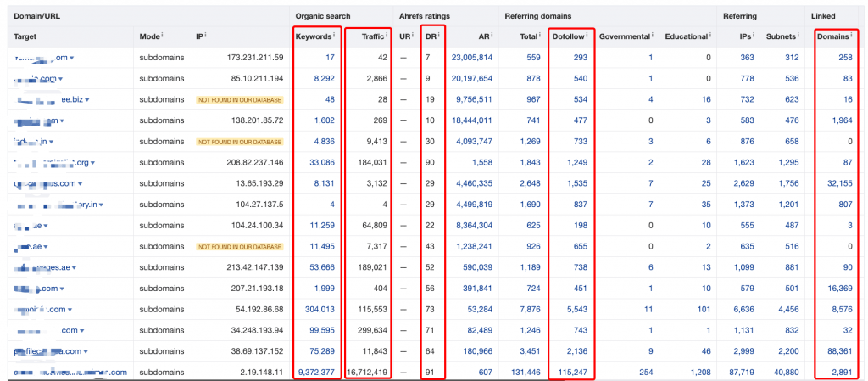868x381 pixels.
Task: Open dropdown arrow for target with IP 38.69.137.152
Action: point(86,351)
